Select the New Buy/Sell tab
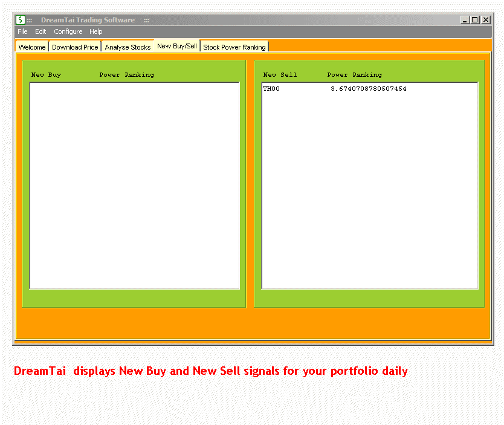Viewport: 504px width, 425px height. coord(177,46)
